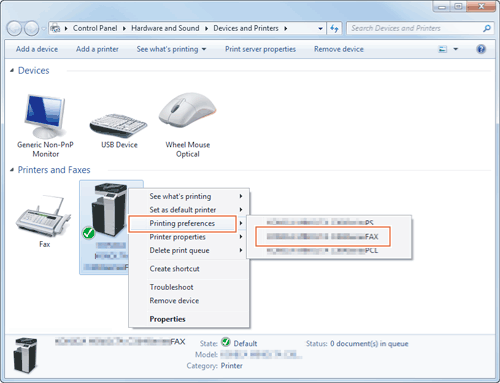500x383 pixels.
Task: Click the Printers and Faxes heading
Action: (x=54, y=170)
